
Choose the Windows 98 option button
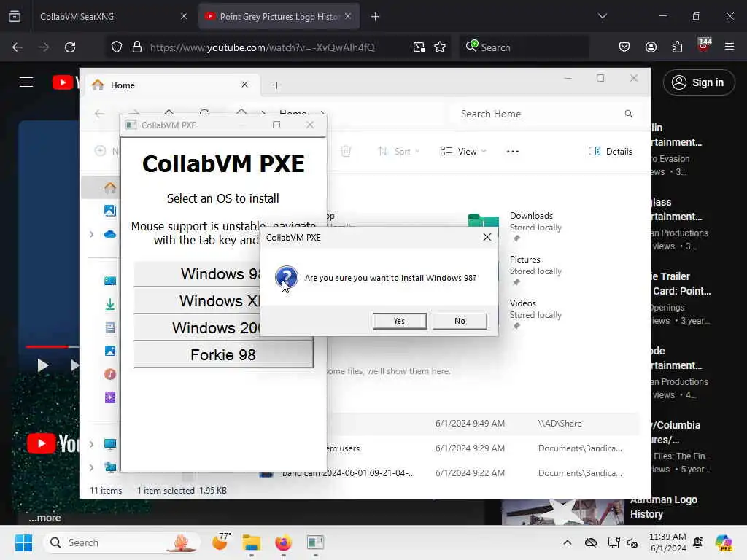(x=197, y=274)
